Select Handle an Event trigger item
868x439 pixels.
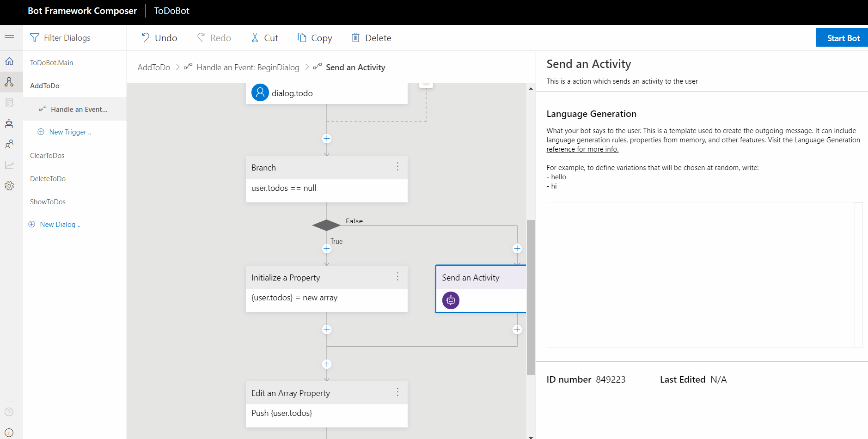click(75, 109)
